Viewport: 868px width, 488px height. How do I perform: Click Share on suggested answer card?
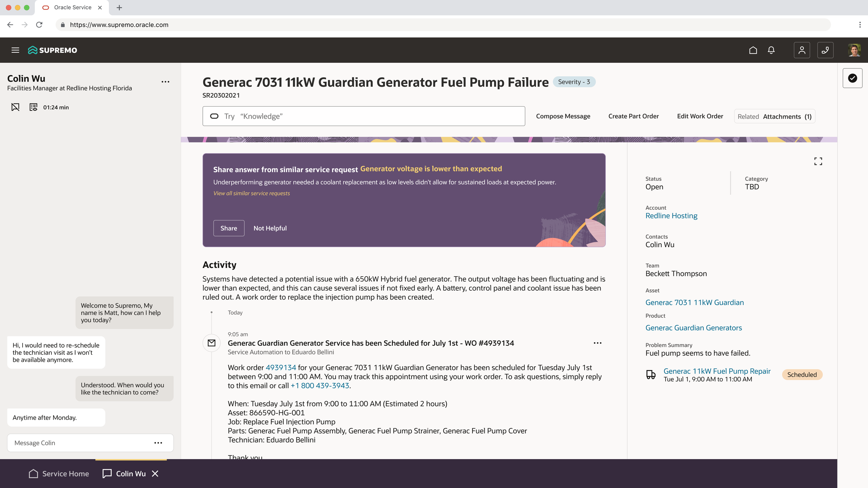228,228
